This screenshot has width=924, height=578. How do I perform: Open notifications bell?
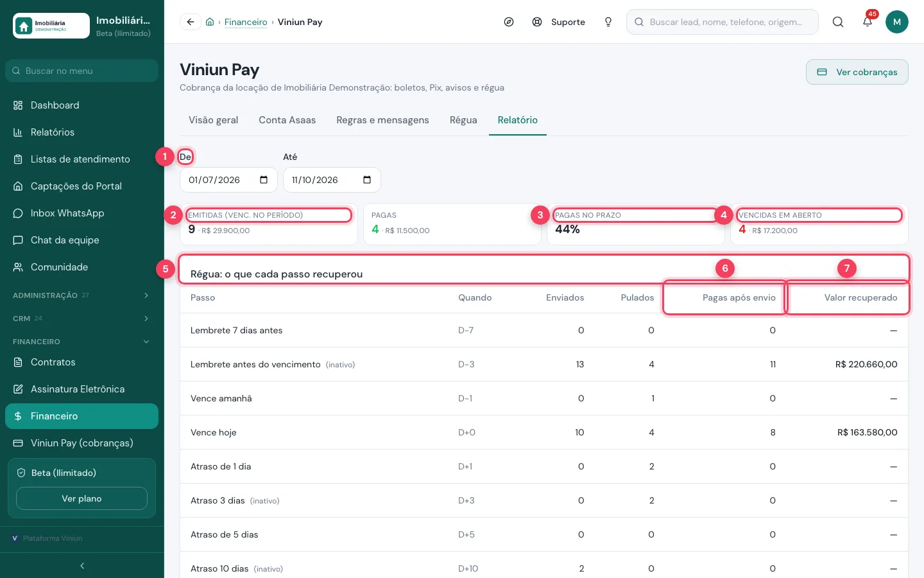coord(868,22)
